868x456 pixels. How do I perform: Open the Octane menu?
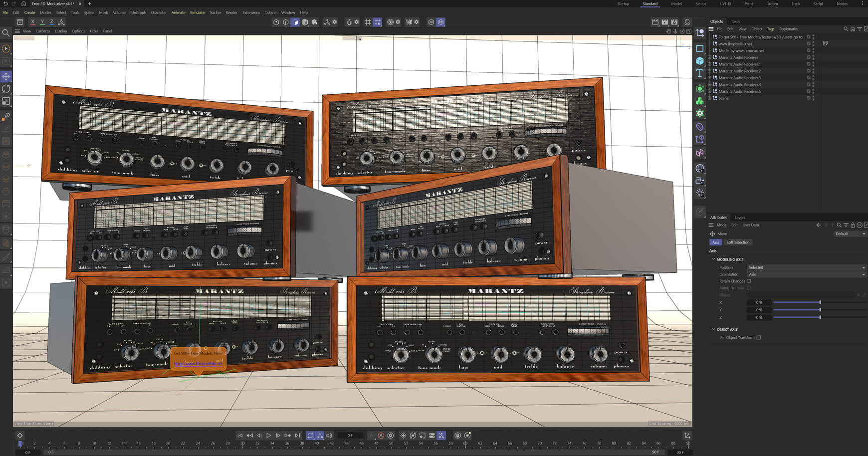[x=270, y=12]
